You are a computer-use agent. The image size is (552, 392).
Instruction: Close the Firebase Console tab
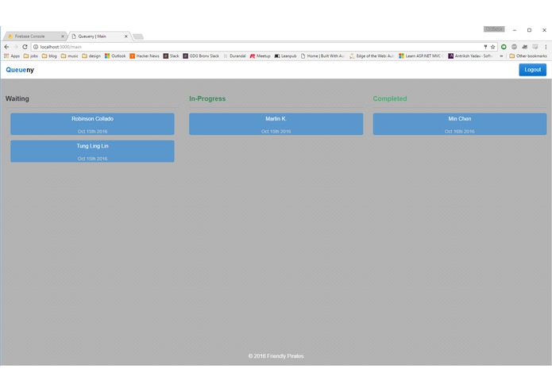coord(63,37)
